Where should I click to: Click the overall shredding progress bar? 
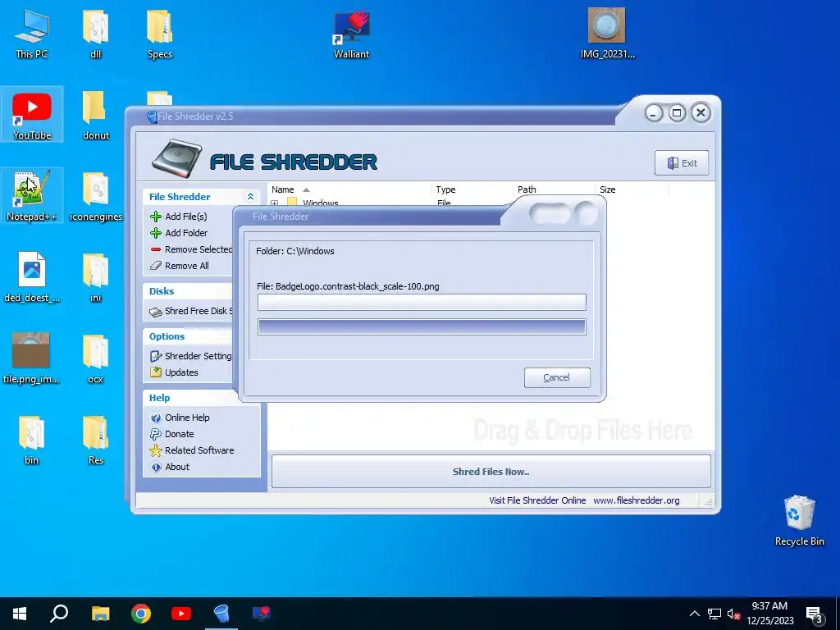(x=422, y=326)
